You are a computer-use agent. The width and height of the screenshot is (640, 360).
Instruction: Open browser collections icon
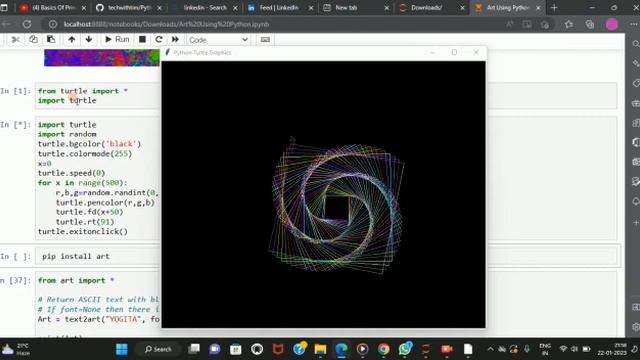pos(590,24)
